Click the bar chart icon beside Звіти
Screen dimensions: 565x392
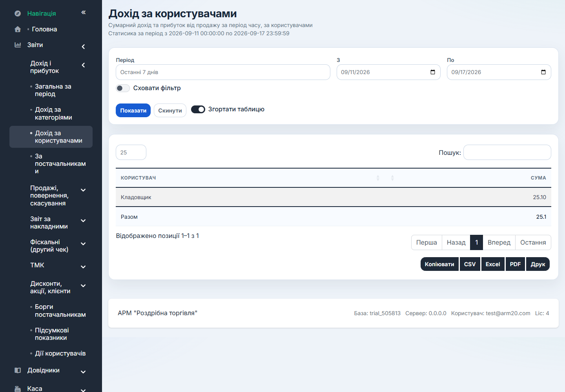tap(18, 45)
